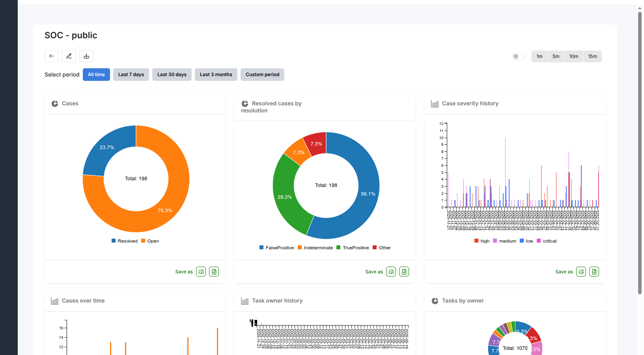Save Resolved cases chart as image
Viewport: 644px width, 355px height.
coord(391,272)
